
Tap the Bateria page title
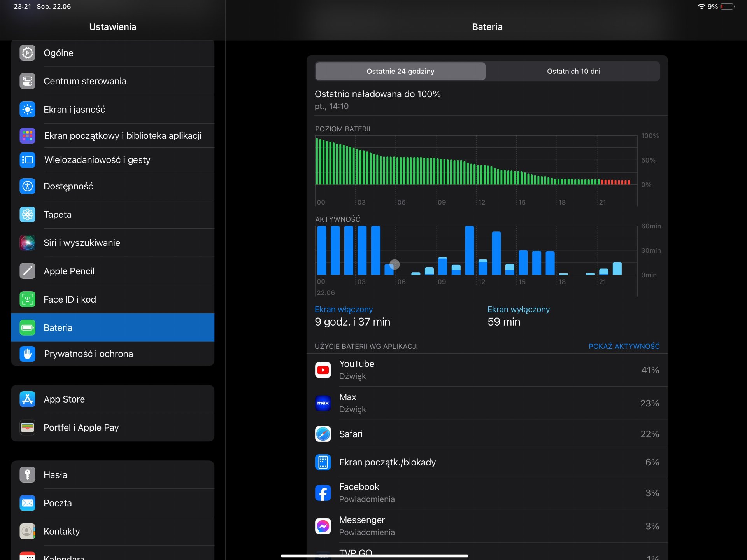tap(487, 27)
